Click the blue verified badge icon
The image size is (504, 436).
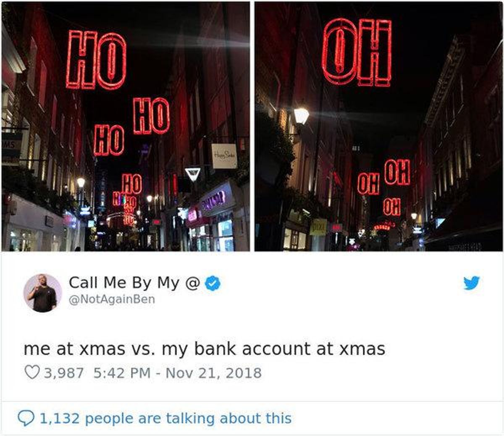(213, 284)
